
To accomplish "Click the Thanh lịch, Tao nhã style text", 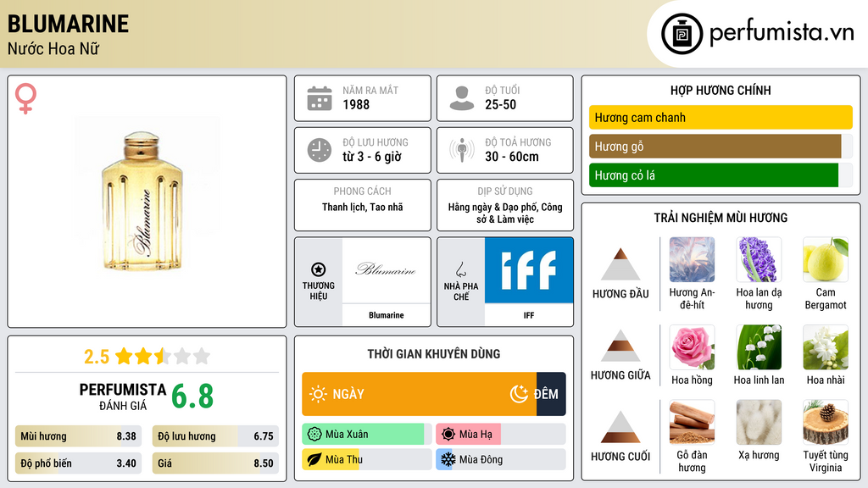I will pyautogui.click(x=363, y=207).
